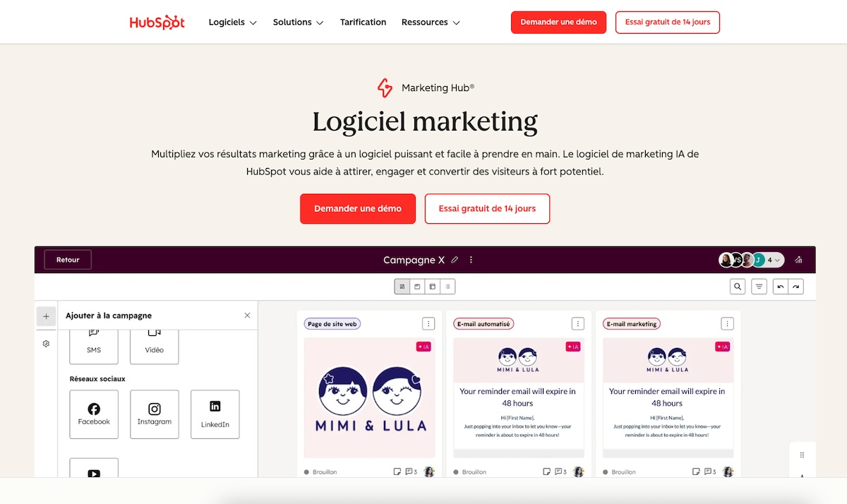Choose the Facebook tile
Viewport: 847px width, 504px height.
tap(94, 414)
